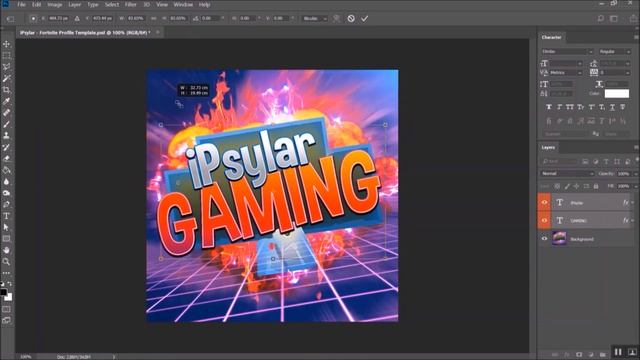The width and height of the screenshot is (640, 360).
Task: Click the search icon at top right
Action: (x=601, y=18)
